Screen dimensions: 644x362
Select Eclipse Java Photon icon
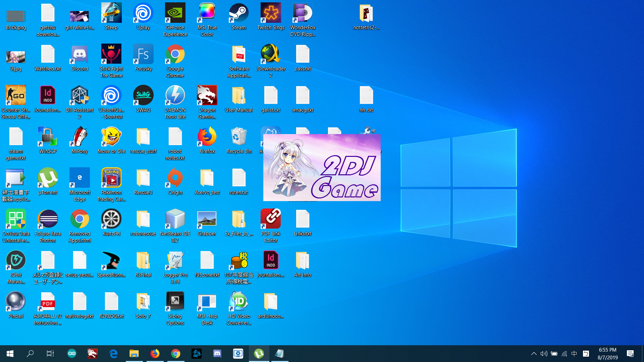point(48,226)
